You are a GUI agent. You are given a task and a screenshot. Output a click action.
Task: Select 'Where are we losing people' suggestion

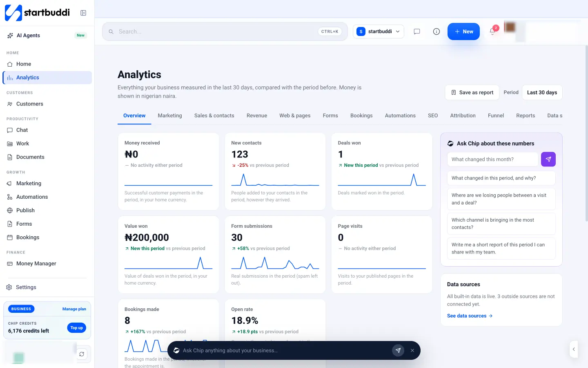coord(501,199)
